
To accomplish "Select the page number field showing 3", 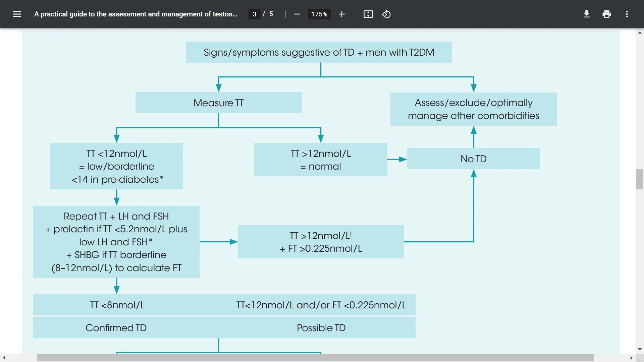I will pos(254,14).
